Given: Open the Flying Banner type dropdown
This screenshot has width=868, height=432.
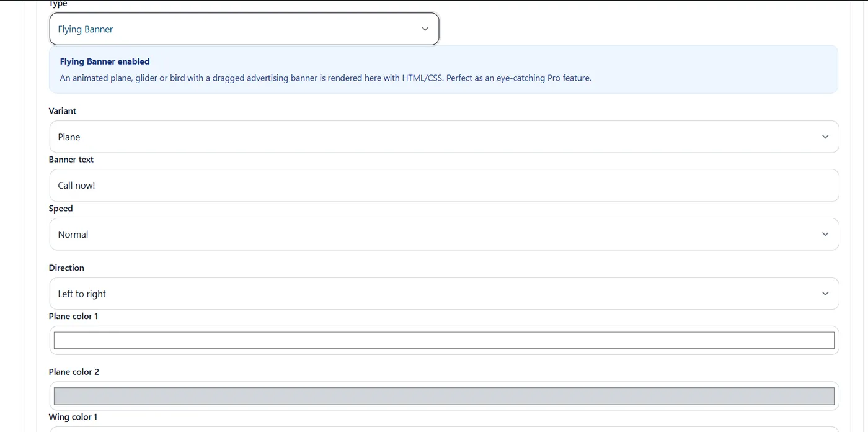Looking at the screenshot, I should tap(244, 29).
